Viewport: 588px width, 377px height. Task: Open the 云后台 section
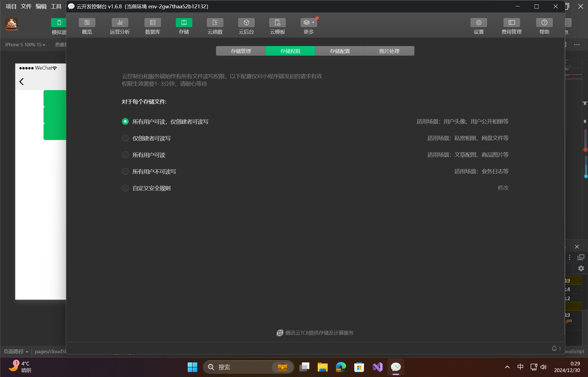(246, 26)
